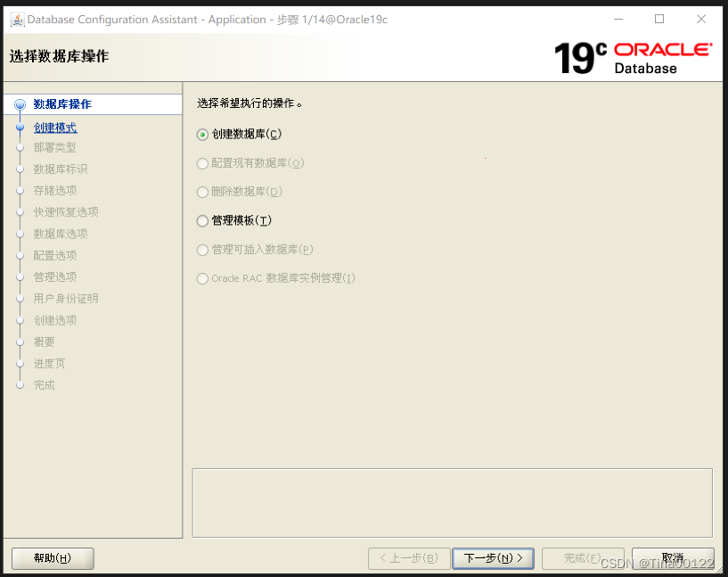Screen dimensions: 728x577
Task: Select 数据库操作 step in sidebar
Action: point(62,104)
